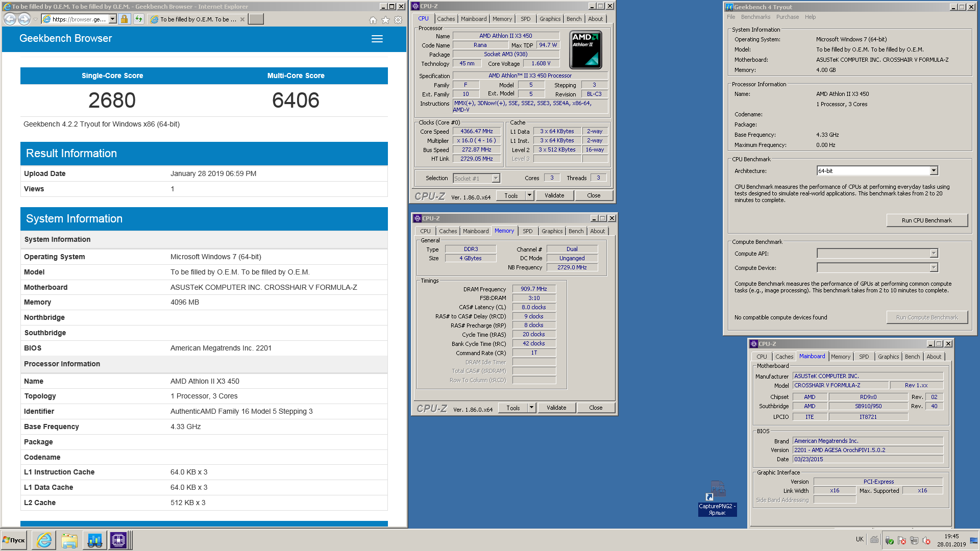The width and height of the screenshot is (980, 551).
Task: Select the CapturePNG2 desktop shortcut
Action: [x=717, y=498]
